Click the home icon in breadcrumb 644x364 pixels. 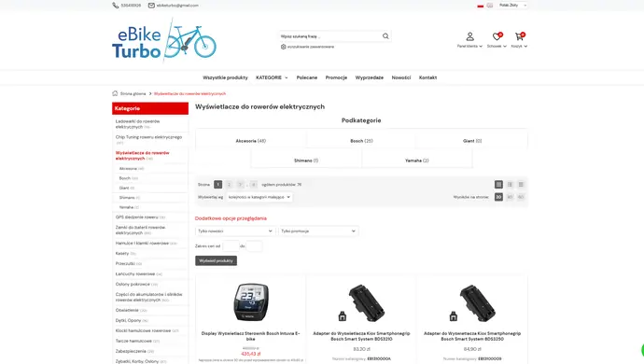pos(115,93)
